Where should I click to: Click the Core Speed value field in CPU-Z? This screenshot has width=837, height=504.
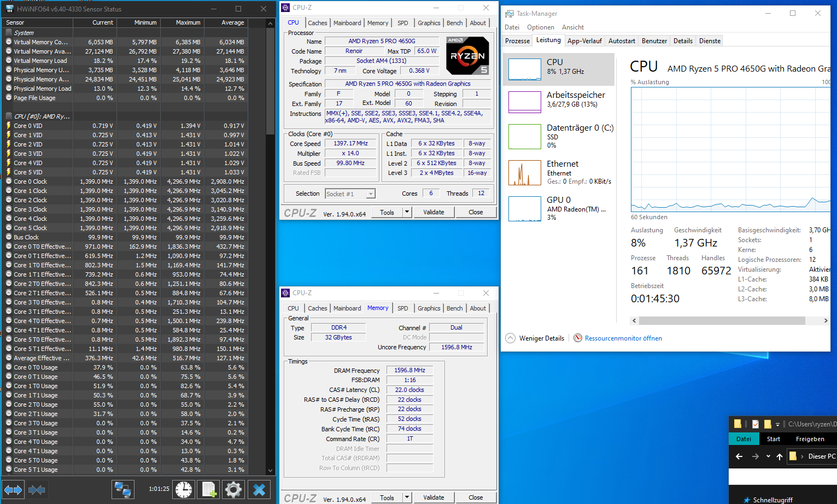coord(350,143)
